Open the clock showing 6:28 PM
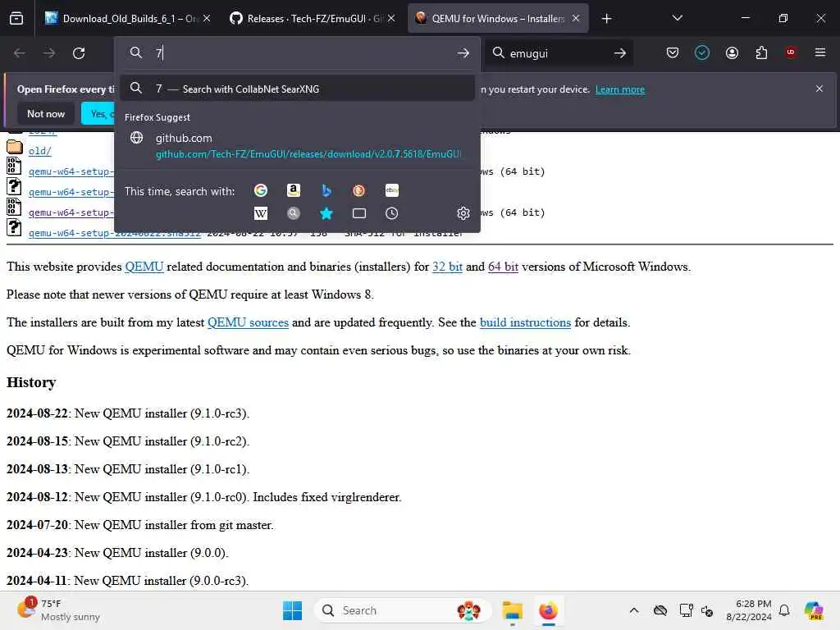This screenshot has width=840, height=630. pos(749,610)
